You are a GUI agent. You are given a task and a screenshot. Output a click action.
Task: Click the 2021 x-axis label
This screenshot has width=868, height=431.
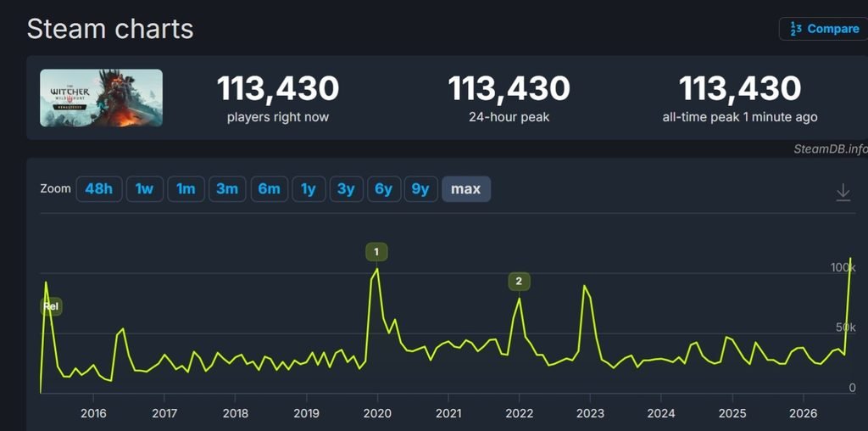[x=448, y=413]
